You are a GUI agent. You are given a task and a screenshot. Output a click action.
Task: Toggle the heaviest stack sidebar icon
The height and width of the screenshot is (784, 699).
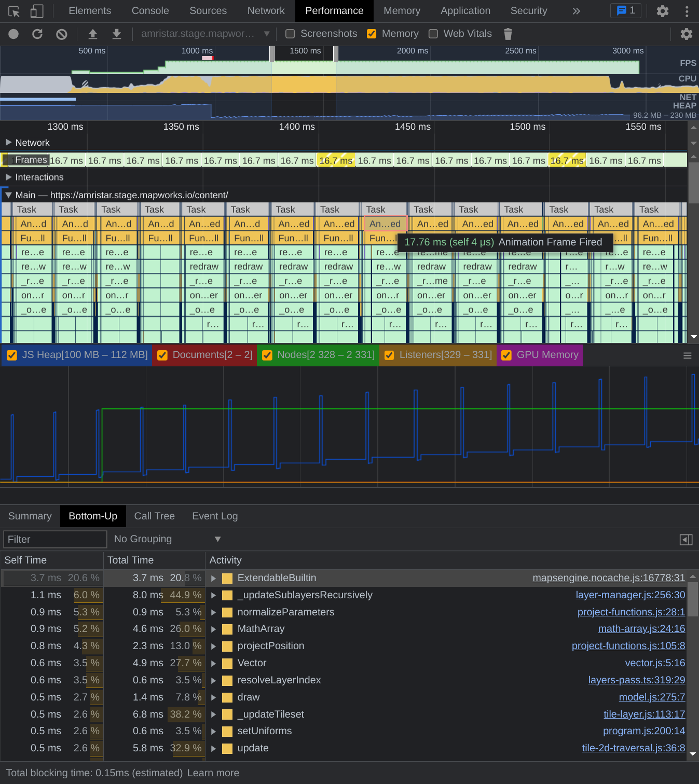(x=686, y=540)
